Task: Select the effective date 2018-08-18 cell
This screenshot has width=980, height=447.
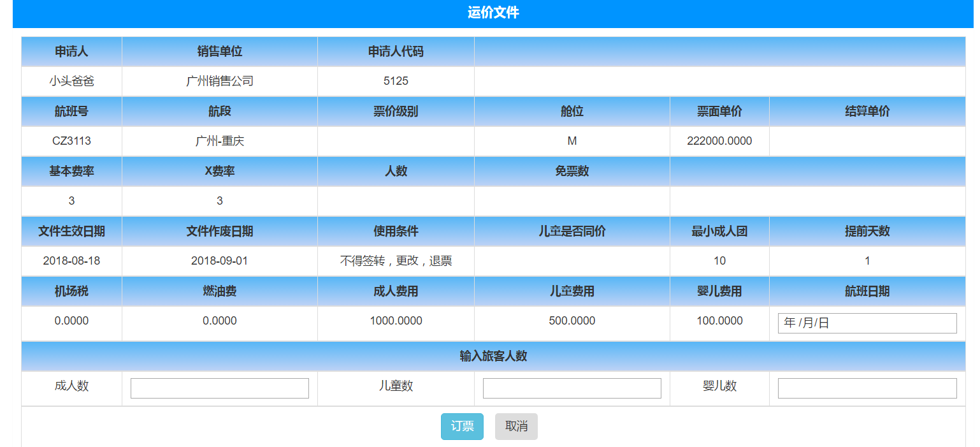Action: [x=71, y=261]
